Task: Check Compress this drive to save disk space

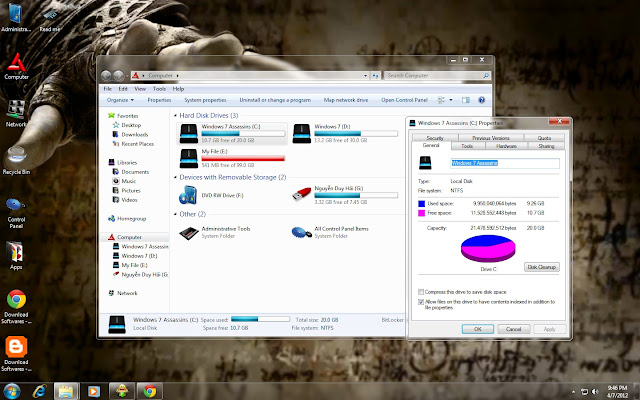Action: click(x=421, y=292)
